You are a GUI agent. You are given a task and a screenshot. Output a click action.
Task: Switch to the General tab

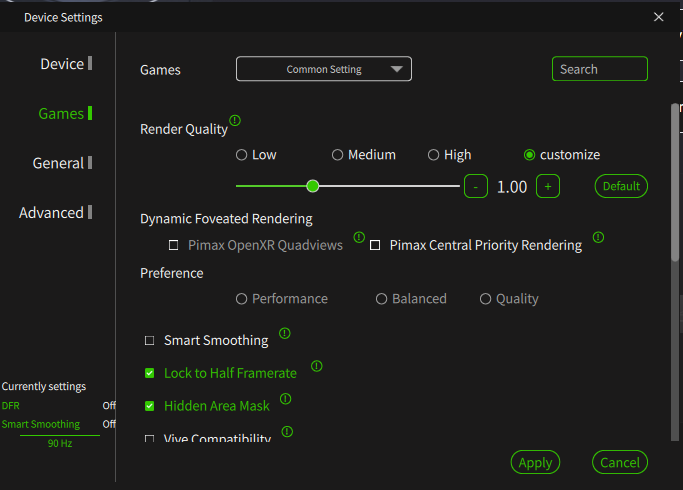(62, 163)
